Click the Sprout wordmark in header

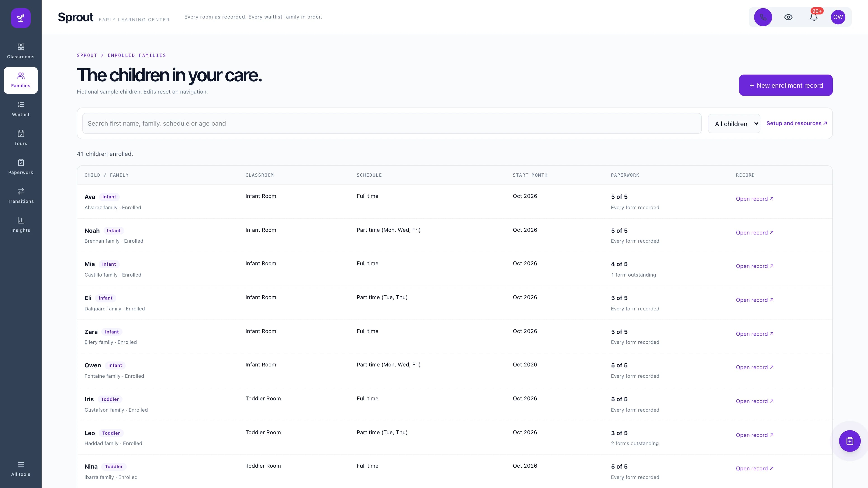click(x=75, y=17)
